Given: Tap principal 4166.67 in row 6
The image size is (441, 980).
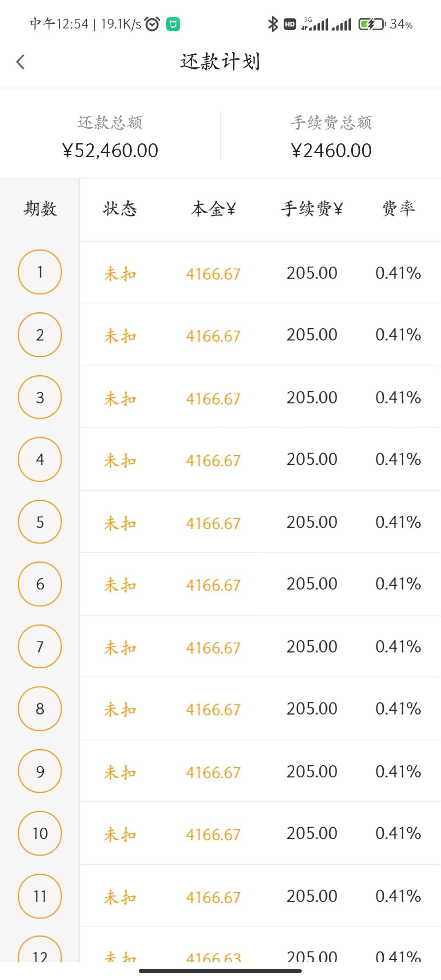Looking at the screenshot, I should [x=213, y=585].
